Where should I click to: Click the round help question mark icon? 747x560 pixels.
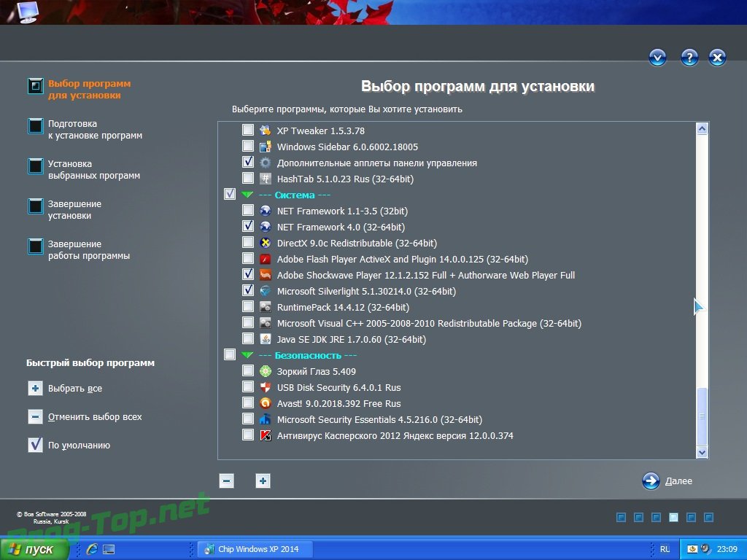[689, 58]
